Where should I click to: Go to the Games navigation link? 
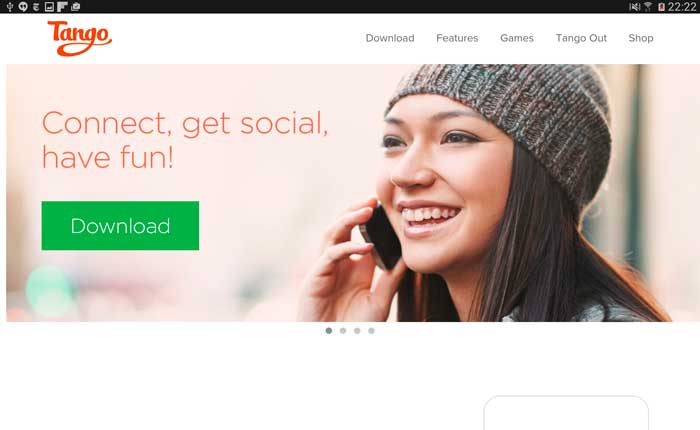pyautogui.click(x=517, y=38)
